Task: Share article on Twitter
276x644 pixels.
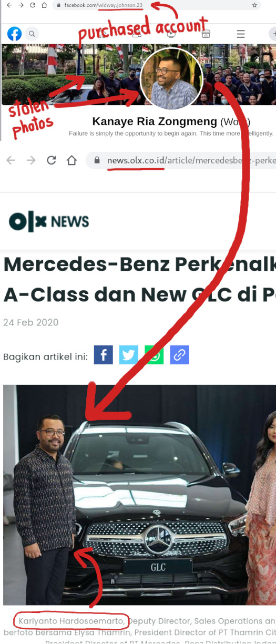Action: tap(129, 355)
